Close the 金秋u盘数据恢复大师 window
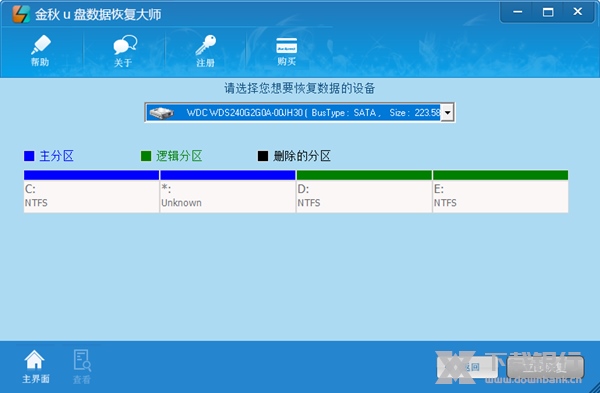The width and height of the screenshot is (600, 393). (577, 12)
